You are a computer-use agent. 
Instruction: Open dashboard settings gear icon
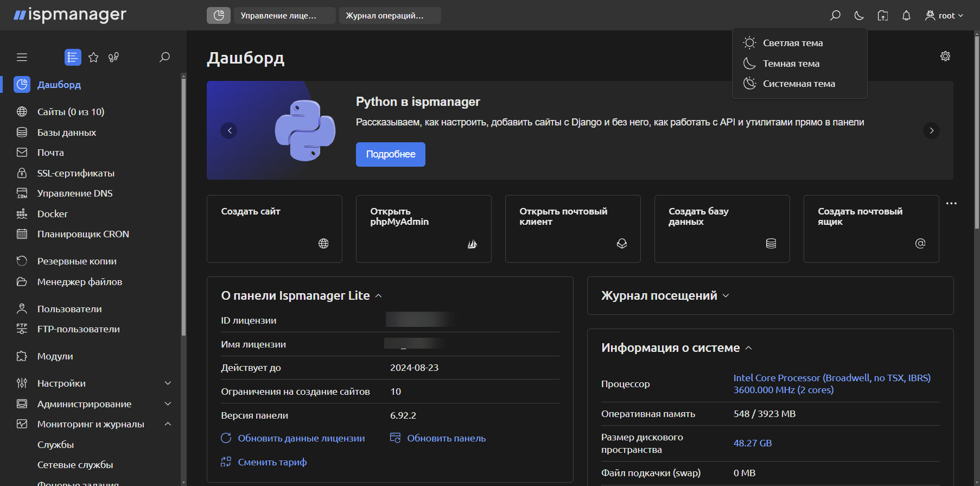945,56
